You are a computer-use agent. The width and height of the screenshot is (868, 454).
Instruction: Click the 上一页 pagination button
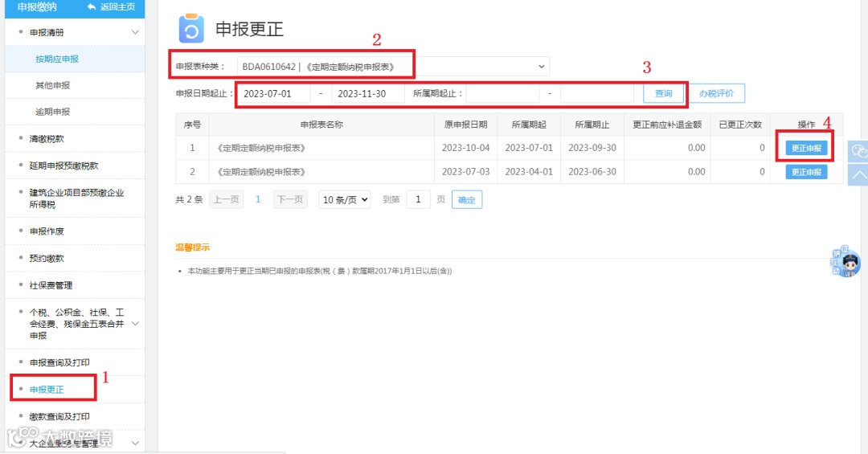[x=227, y=200]
